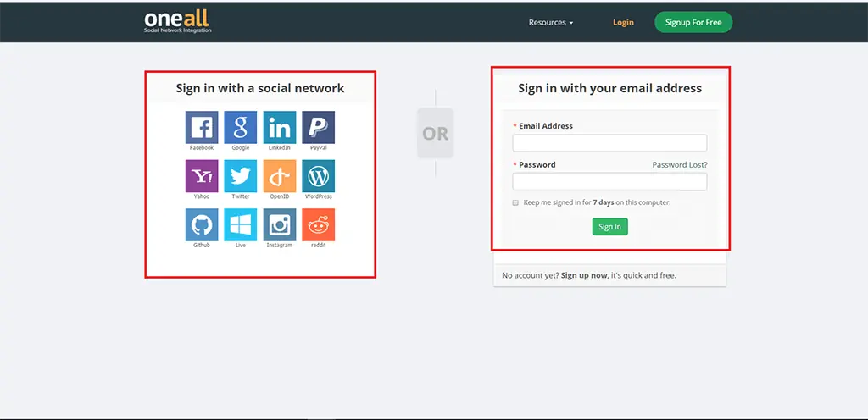The image size is (868, 420).
Task: Select the LinkedIn login icon
Action: (280, 127)
